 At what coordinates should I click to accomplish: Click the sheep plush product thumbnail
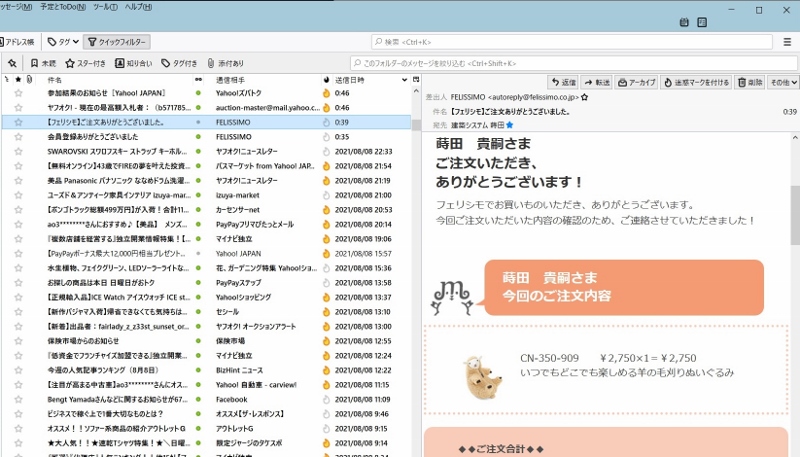pos(482,377)
